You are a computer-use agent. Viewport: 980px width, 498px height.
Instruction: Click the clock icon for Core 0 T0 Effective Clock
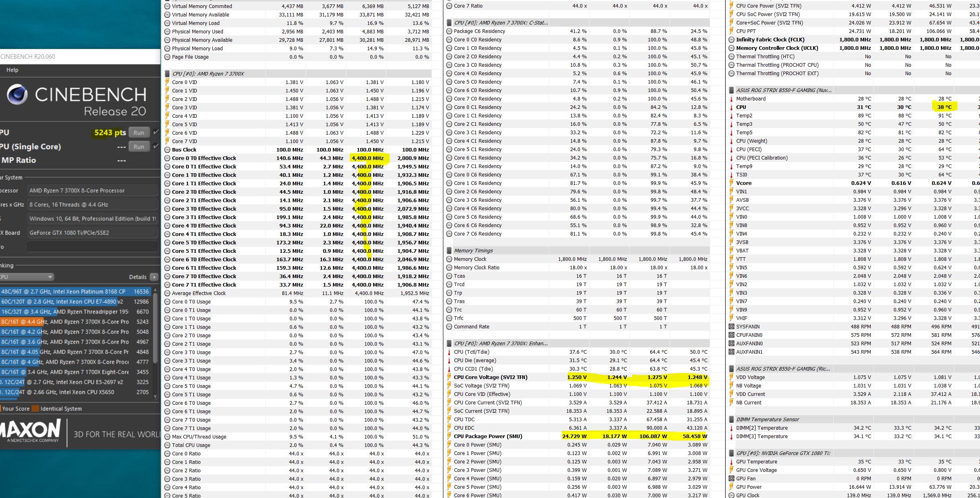(x=167, y=158)
